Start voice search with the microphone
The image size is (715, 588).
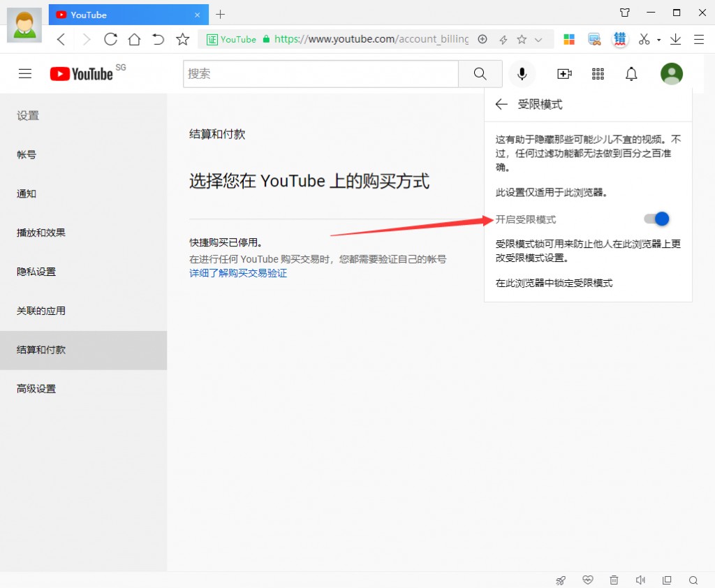click(522, 73)
